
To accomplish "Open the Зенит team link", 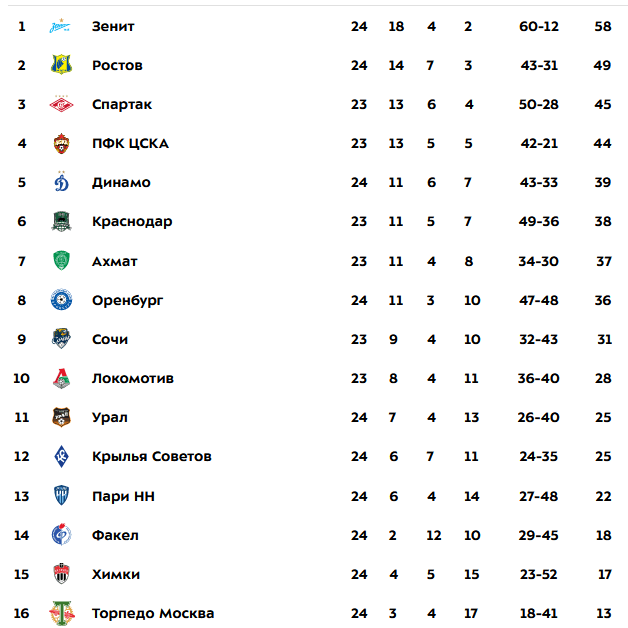I will pyautogui.click(x=113, y=26).
